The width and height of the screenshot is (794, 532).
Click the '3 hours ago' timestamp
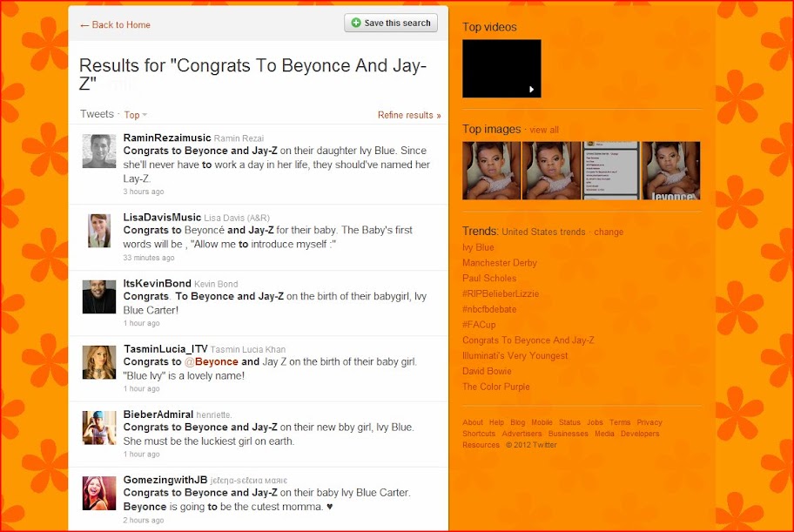click(x=144, y=192)
